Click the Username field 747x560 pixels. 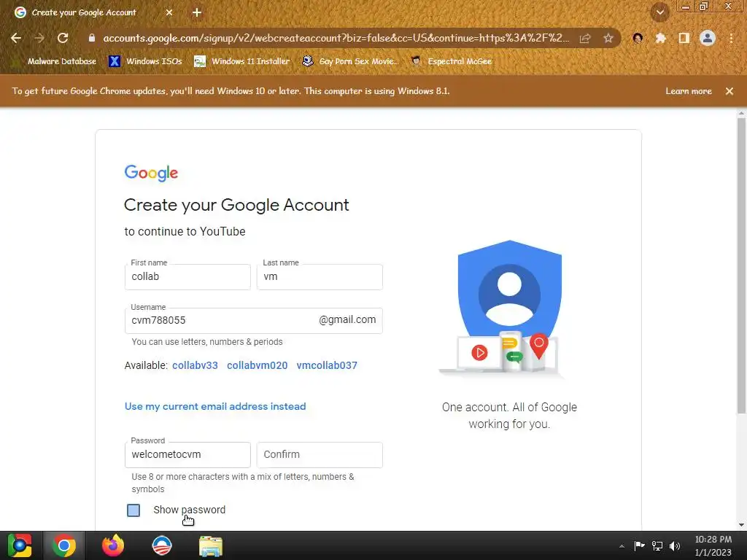253,321
